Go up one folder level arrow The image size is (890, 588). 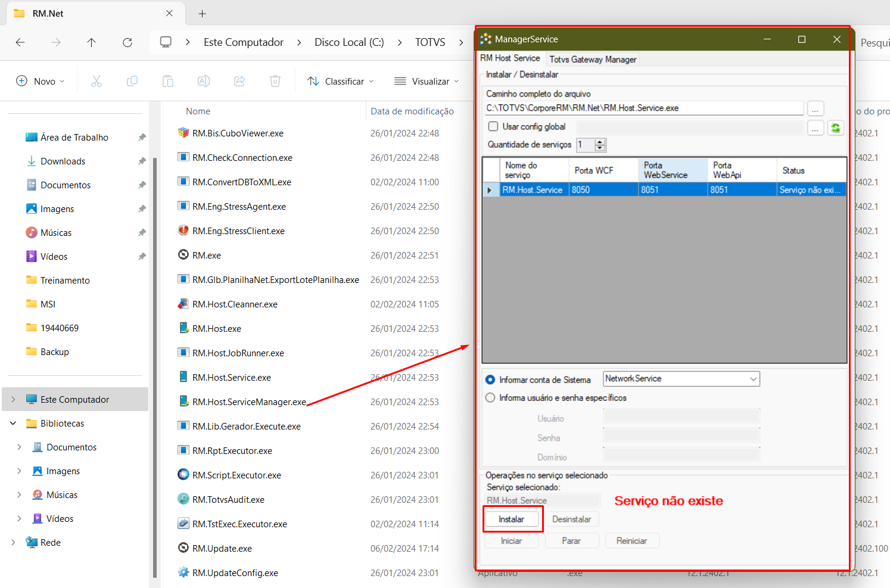click(x=91, y=42)
